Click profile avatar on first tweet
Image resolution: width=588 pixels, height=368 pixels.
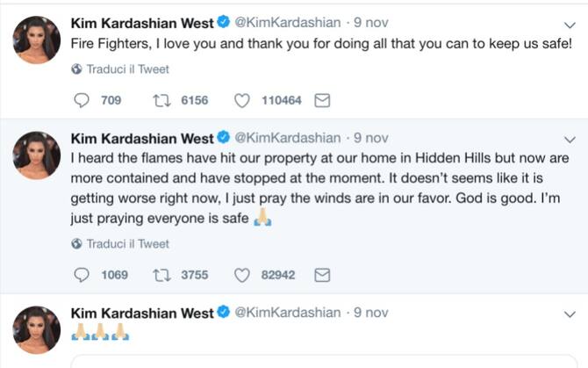point(36,40)
